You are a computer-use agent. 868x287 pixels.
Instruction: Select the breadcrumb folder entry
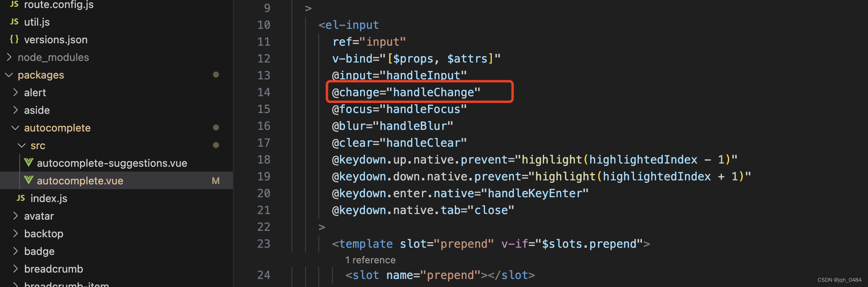pos(54,269)
